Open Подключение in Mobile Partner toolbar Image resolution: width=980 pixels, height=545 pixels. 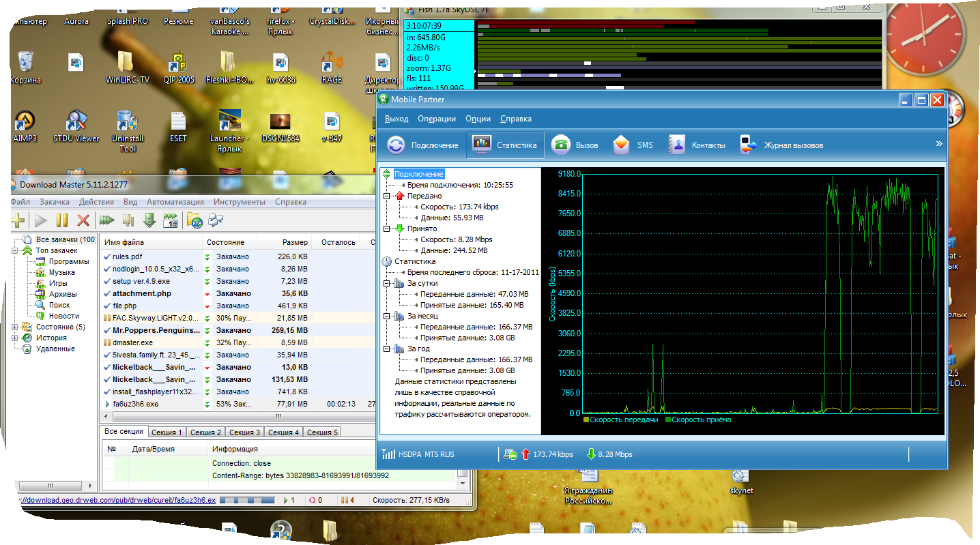coord(423,145)
